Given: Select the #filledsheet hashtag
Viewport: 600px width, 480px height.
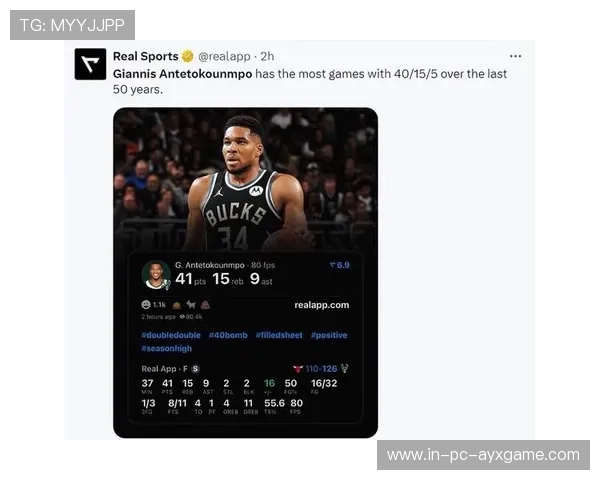Looking at the screenshot, I should point(279,335).
